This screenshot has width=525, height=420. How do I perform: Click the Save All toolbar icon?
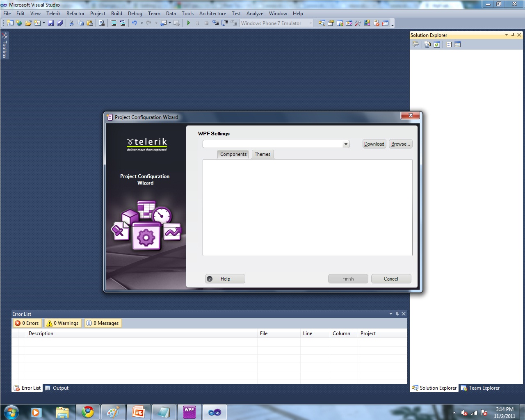click(x=60, y=23)
